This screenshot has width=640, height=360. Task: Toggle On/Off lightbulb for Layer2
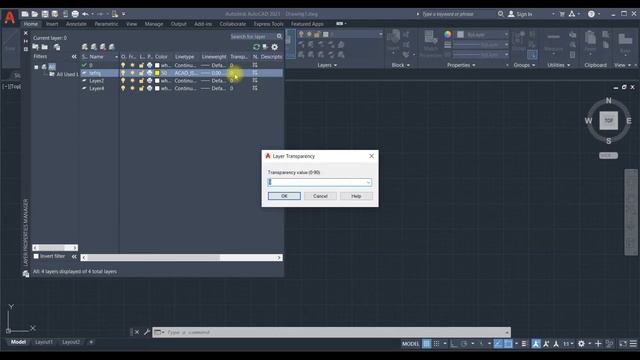pyautogui.click(x=123, y=80)
